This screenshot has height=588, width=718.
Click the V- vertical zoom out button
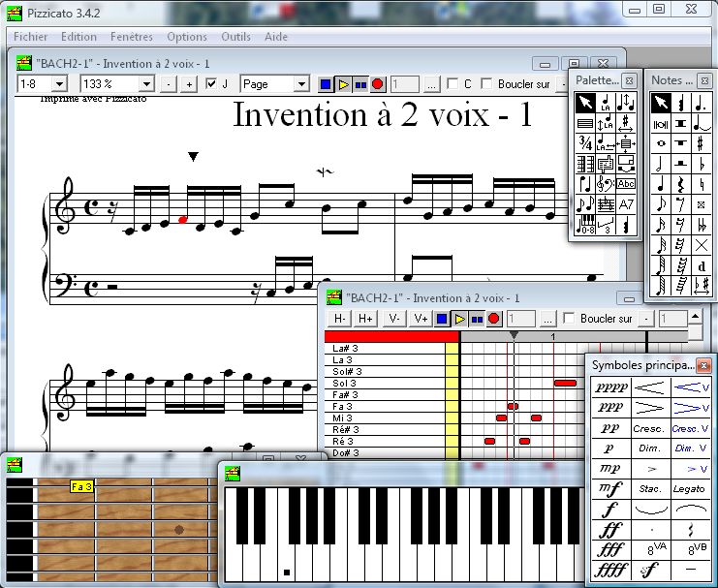coord(394,319)
